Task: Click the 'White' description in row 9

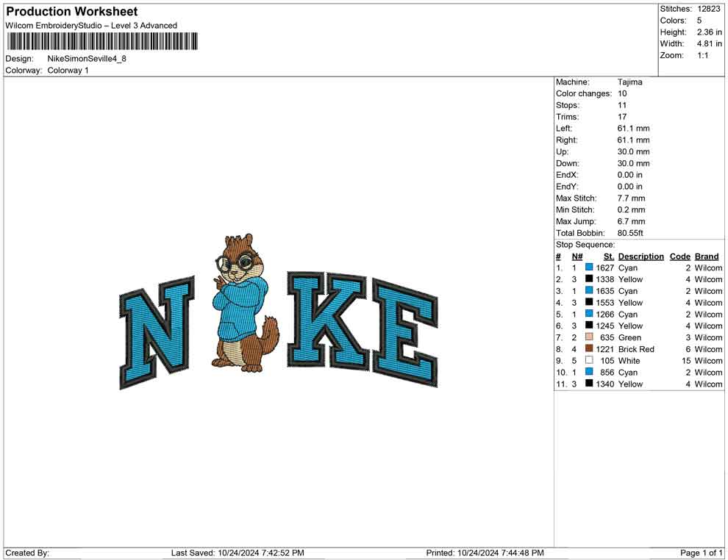Action: [x=629, y=361]
